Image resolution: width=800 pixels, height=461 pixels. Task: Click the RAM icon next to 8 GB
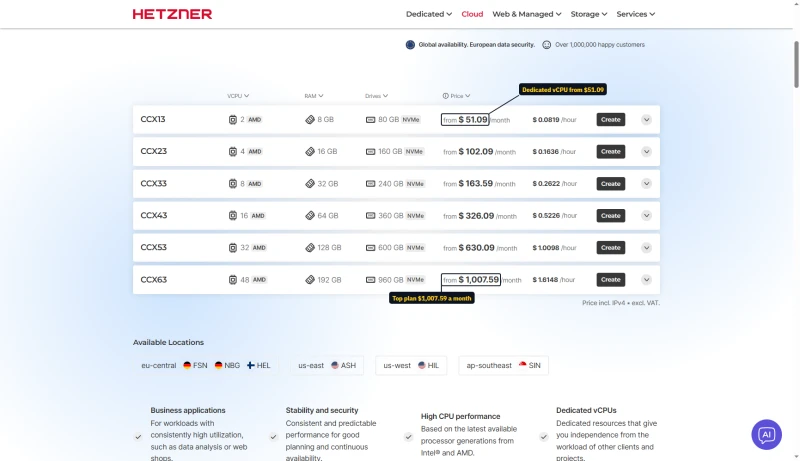310,120
